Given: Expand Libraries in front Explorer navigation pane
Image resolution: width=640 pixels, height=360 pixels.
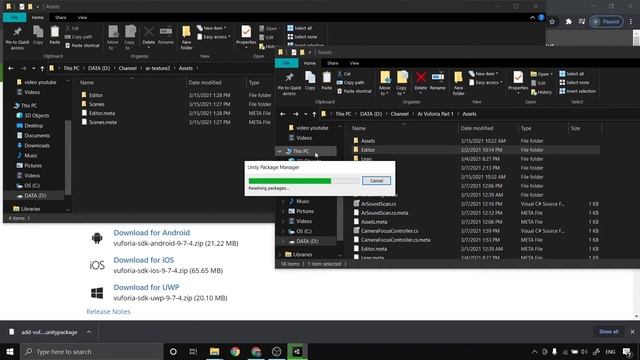Looking at the screenshot, I should click(x=280, y=255).
